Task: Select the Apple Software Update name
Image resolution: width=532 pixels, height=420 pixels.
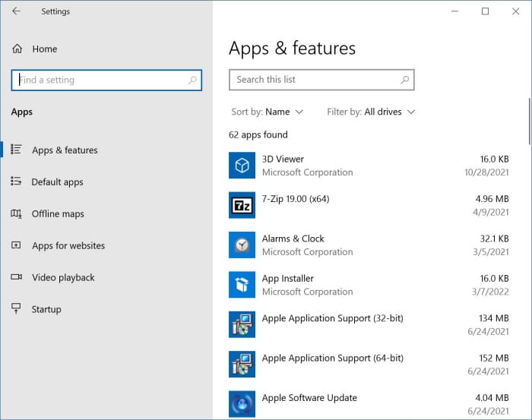Action: [309, 398]
